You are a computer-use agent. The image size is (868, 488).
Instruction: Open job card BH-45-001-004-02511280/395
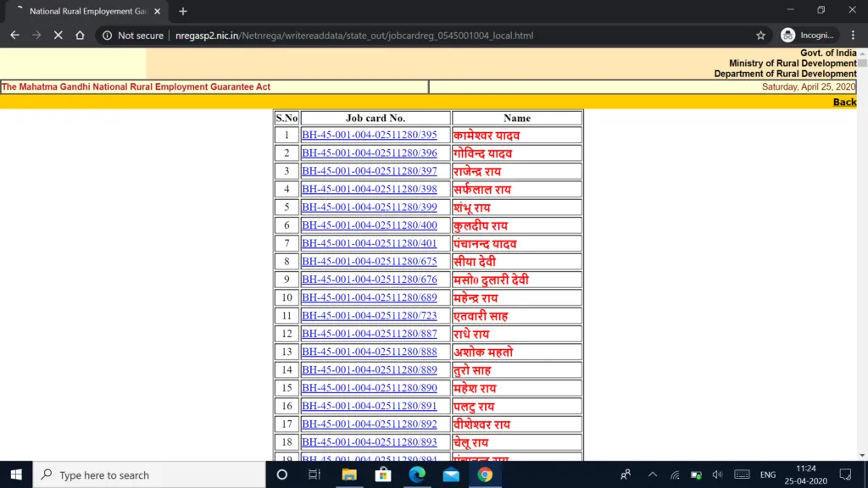(370, 134)
